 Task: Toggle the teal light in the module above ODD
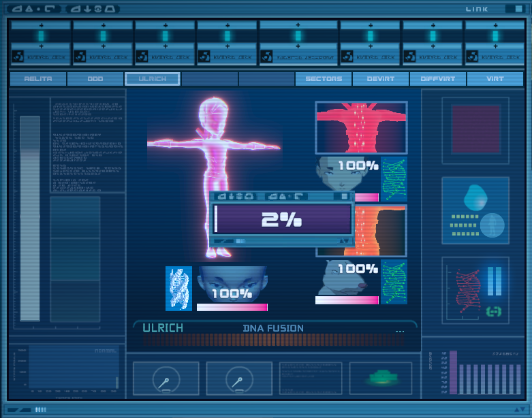tap(103, 35)
